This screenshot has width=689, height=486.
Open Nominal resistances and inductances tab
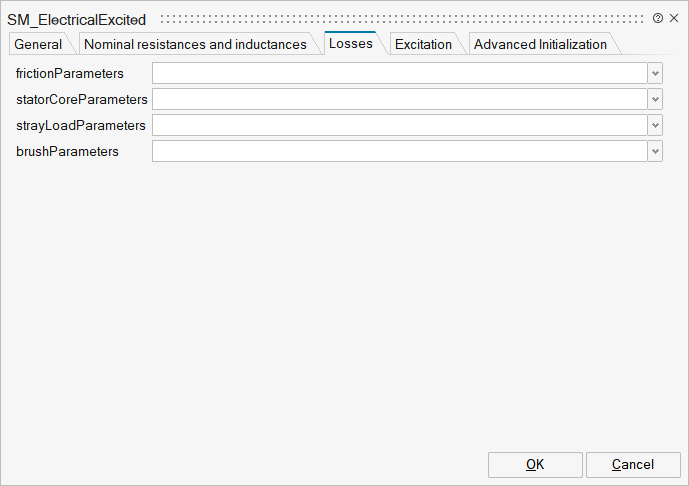(195, 44)
